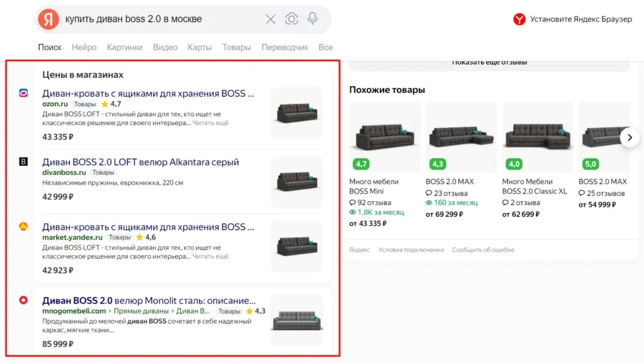Open ozon.ru Диван-кровать result title
Screen dimensions: 644x362
tap(148, 93)
